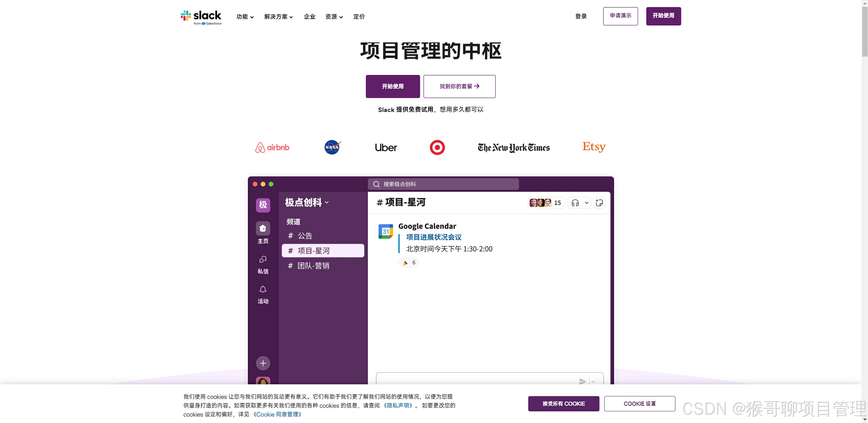Click the Google Calendar app icon
868x423 pixels.
(386, 231)
